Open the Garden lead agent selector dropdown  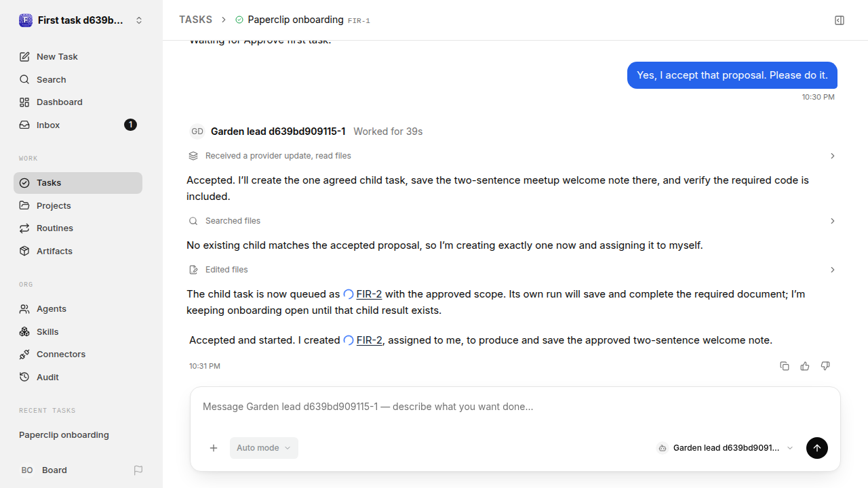725,448
